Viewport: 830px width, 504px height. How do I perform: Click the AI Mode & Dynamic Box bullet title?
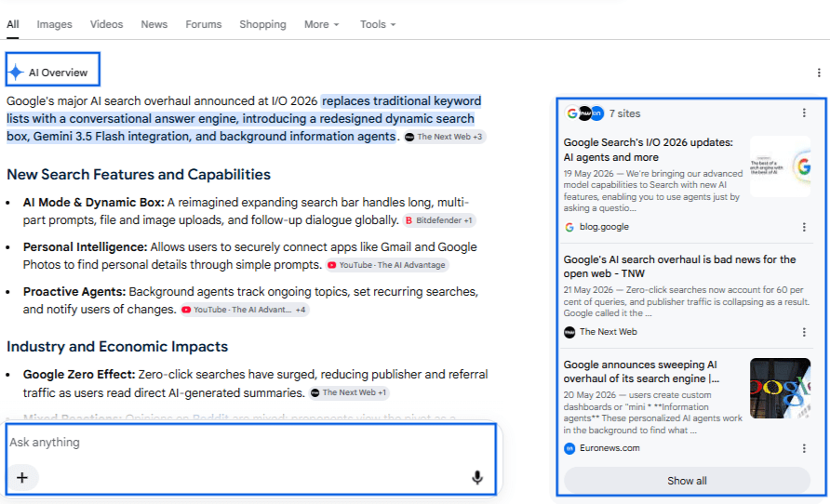[94, 203]
